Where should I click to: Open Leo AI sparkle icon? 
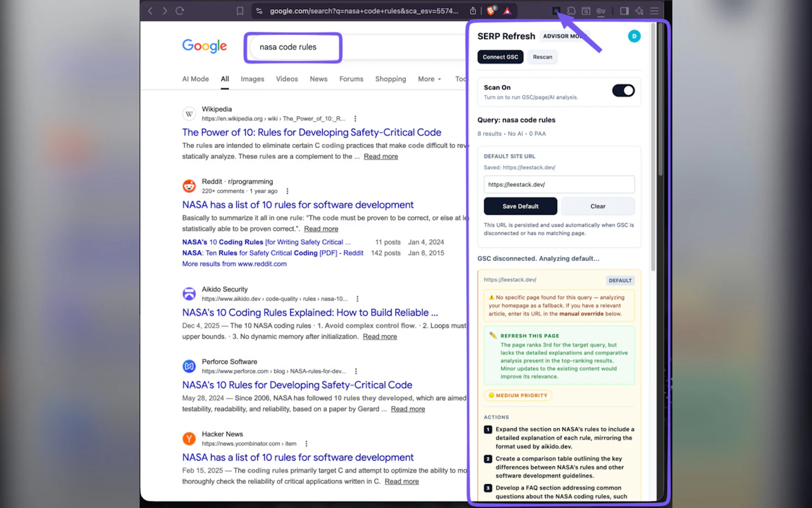pyautogui.click(x=639, y=11)
